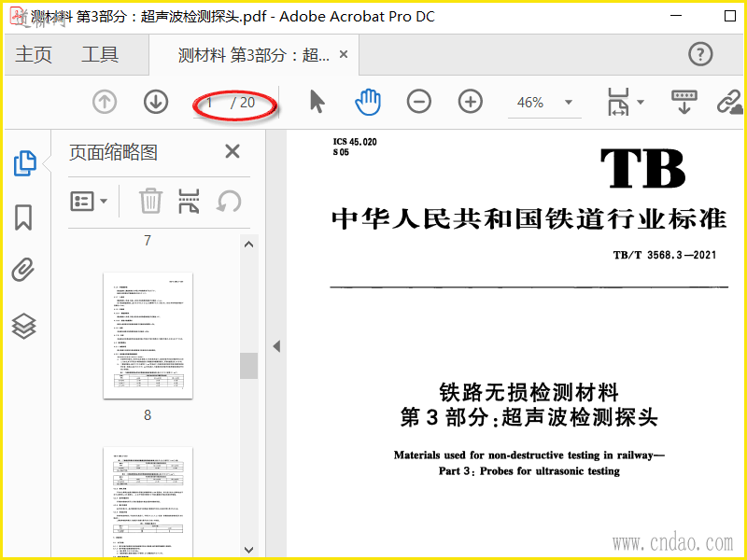
Task: Open the 46% zoom level dropdown
Action: pos(569,102)
